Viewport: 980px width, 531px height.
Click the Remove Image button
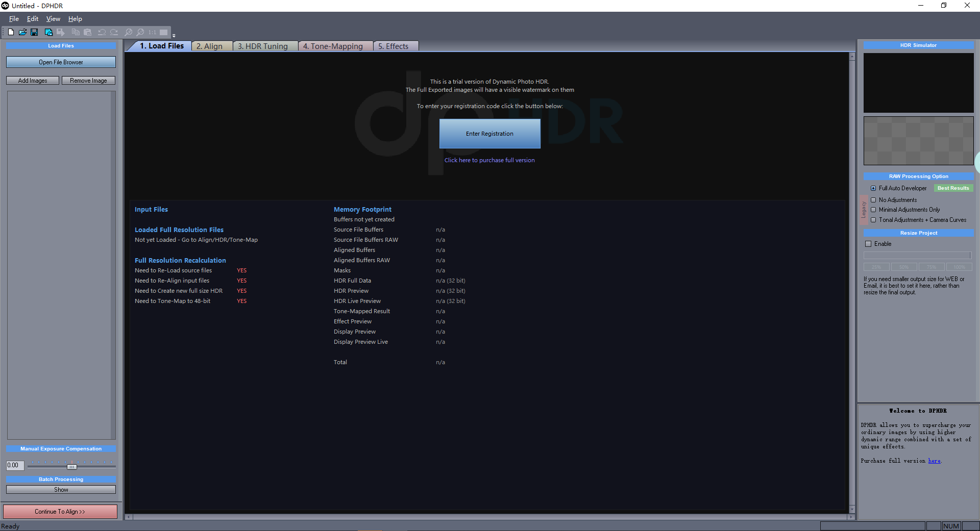pos(88,81)
